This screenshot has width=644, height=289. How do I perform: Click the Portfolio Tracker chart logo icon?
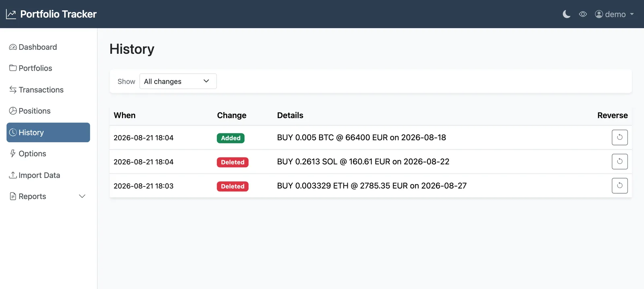(x=11, y=14)
